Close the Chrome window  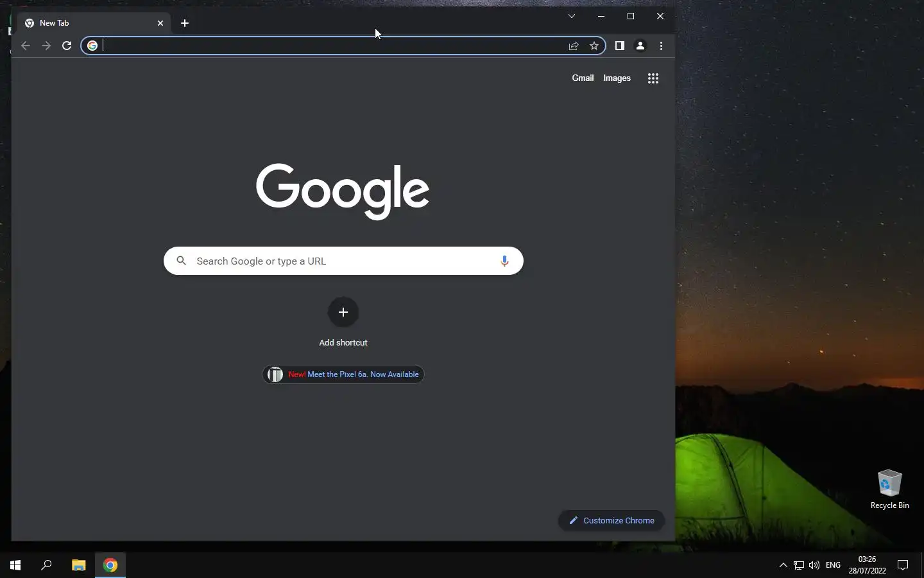[x=660, y=16]
